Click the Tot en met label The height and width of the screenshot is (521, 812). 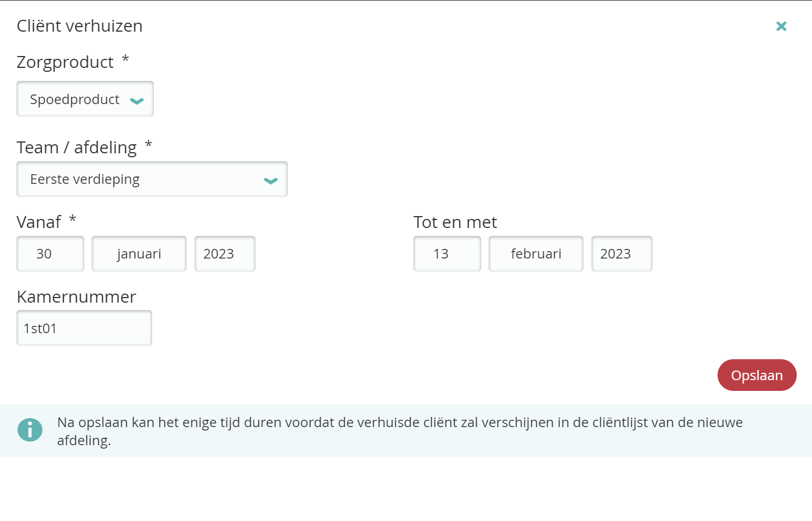click(x=455, y=222)
